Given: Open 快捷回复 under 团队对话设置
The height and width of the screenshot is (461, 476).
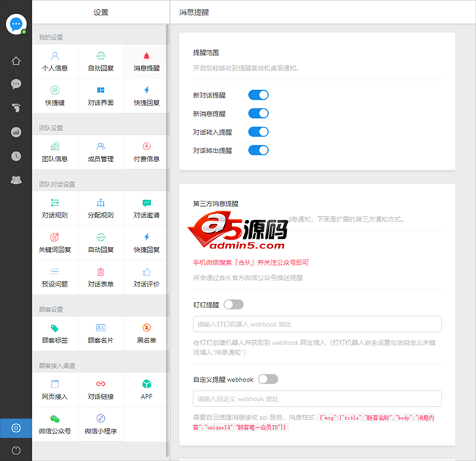Looking at the screenshot, I should coord(146,243).
